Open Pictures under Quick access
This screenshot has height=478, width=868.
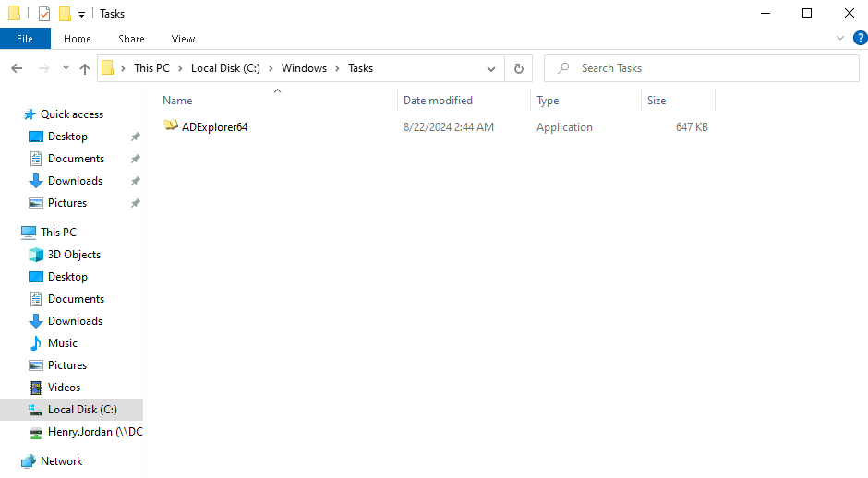coord(67,203)
